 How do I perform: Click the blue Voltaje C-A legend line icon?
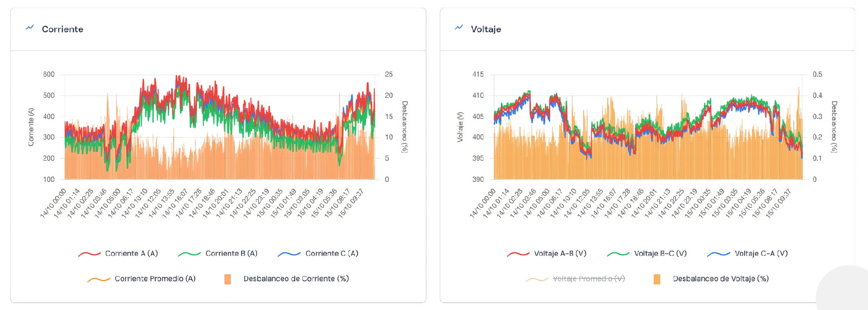(x=718, y=254)
